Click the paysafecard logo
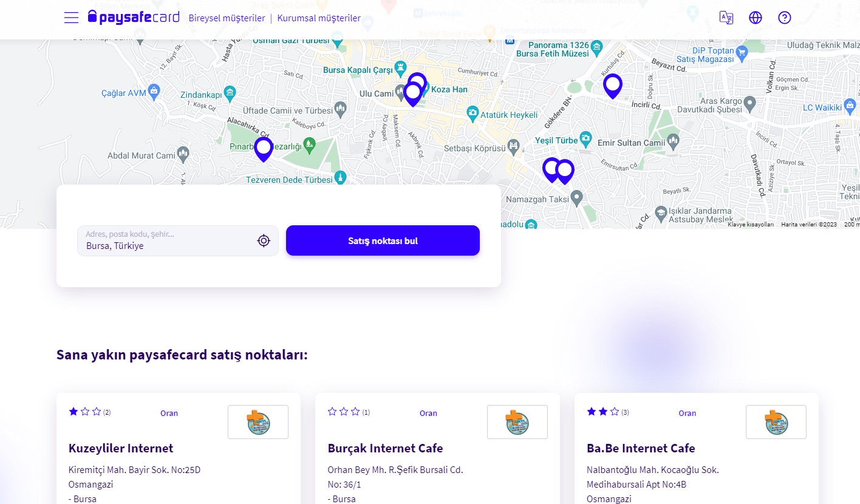 pos(134,17)
